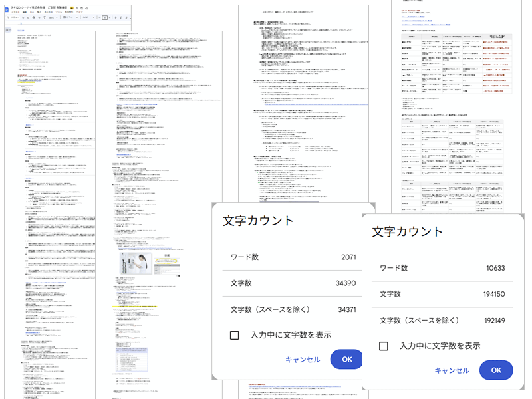Toggle bold formatting in the toolbar

coord(116,17)
